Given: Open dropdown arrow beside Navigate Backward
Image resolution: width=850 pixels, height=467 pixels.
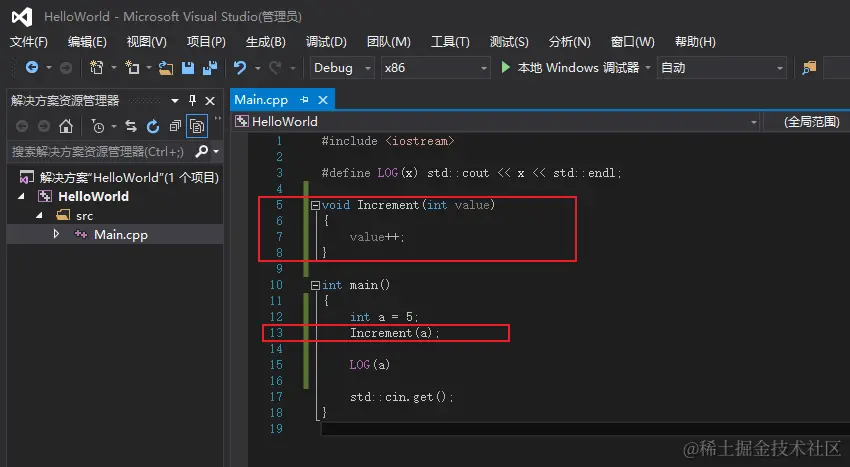Looking at the screenshot, I should coord(48,68).
